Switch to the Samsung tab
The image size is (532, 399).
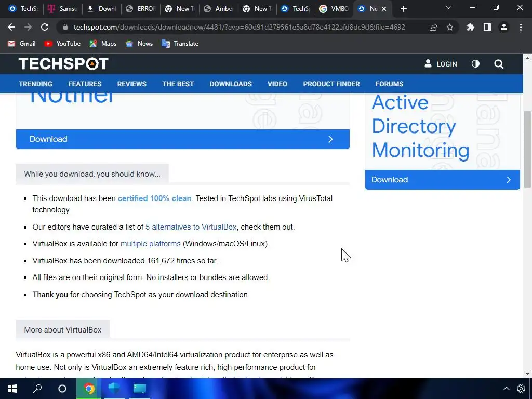point(63,9)
